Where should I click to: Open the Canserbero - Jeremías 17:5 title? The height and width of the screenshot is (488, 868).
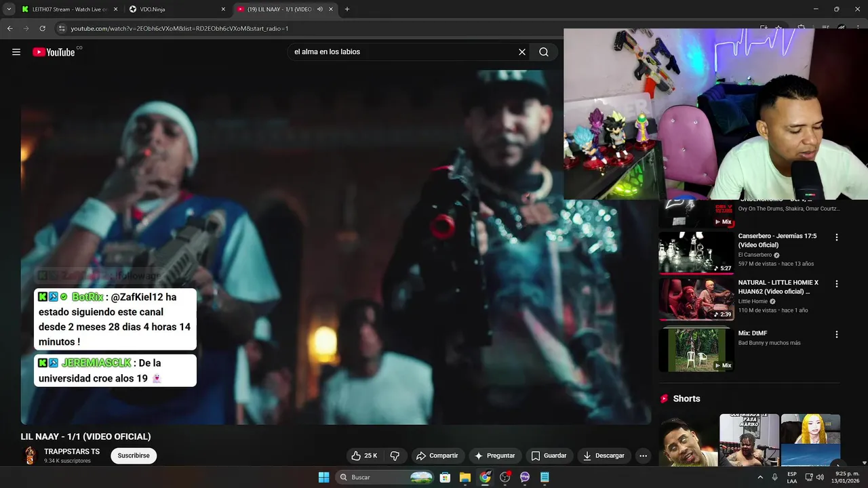[777, 240]
